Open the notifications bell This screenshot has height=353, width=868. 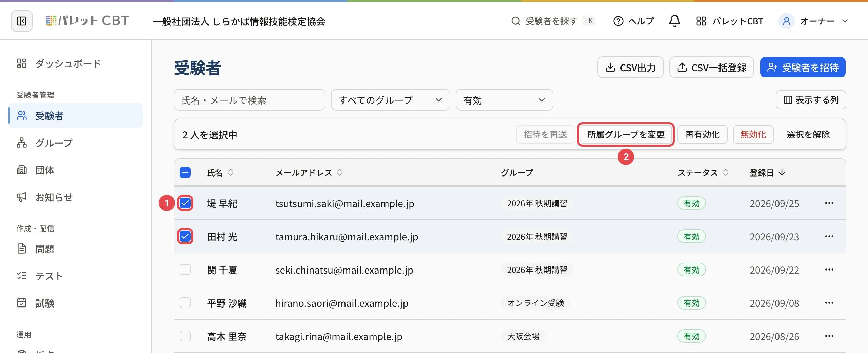pyautogui.click(x=674, y=21)
